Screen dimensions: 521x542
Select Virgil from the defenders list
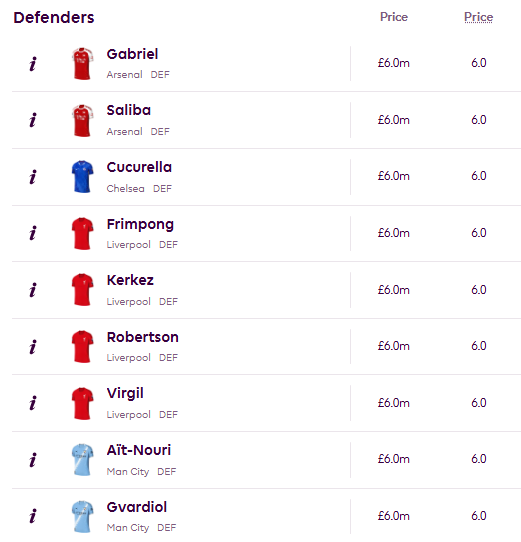click(x=125, y=393)
